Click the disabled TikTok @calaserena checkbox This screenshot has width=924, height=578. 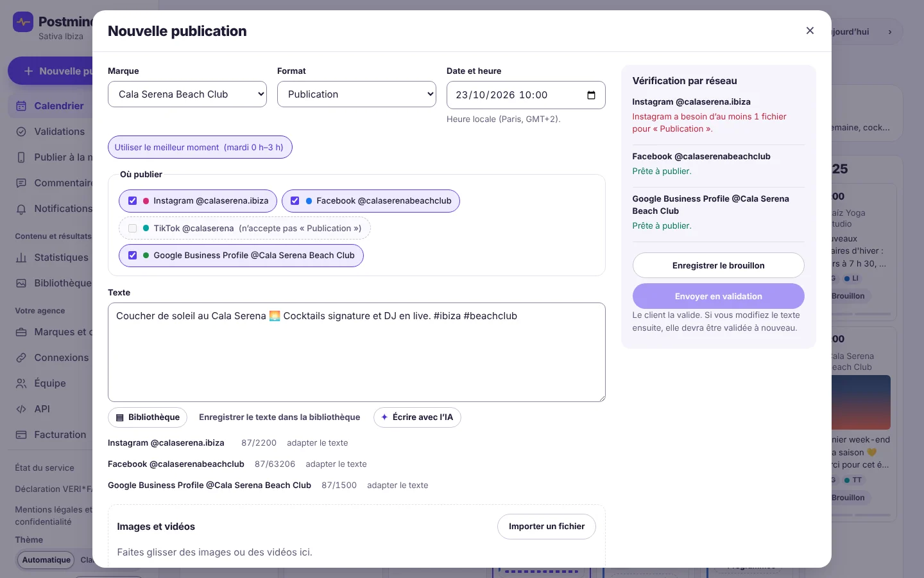(133, 229)
